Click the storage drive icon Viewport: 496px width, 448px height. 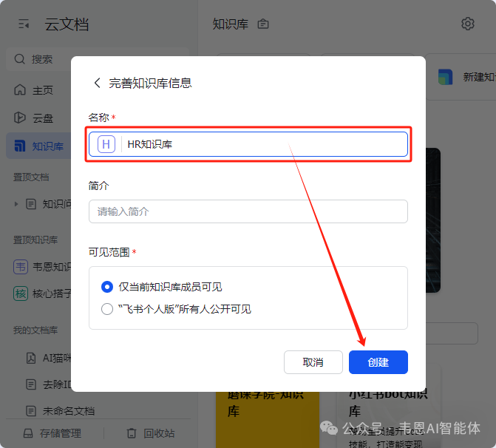[28, 433]
